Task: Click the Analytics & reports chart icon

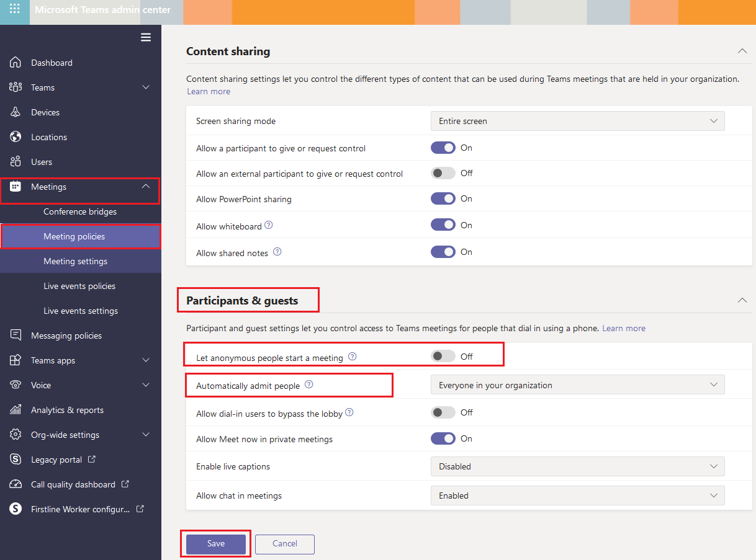Action: pos(16,410)
